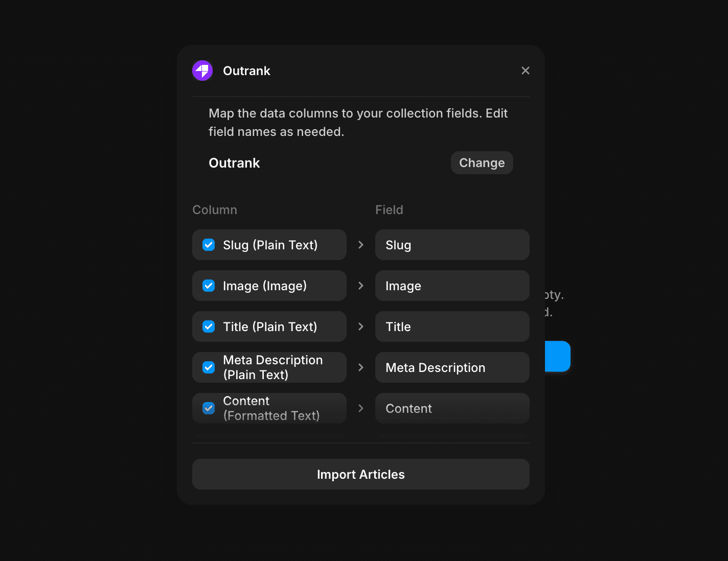Edit the Slug field name input
The height and width of the screenshot is (561, 728).
(452, 245)
